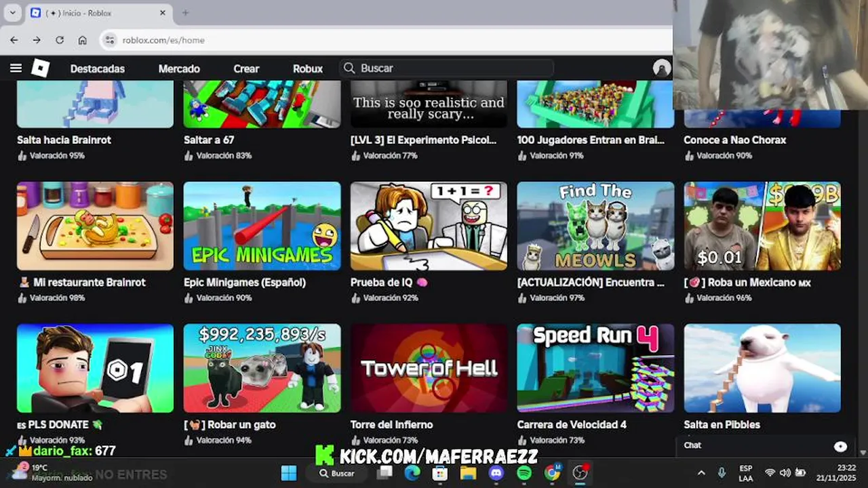The width and height of the screenshot is (868, 488).
Task: Click 100 Jugadores Entran en Bral... title
Action: tap(591, 140)
